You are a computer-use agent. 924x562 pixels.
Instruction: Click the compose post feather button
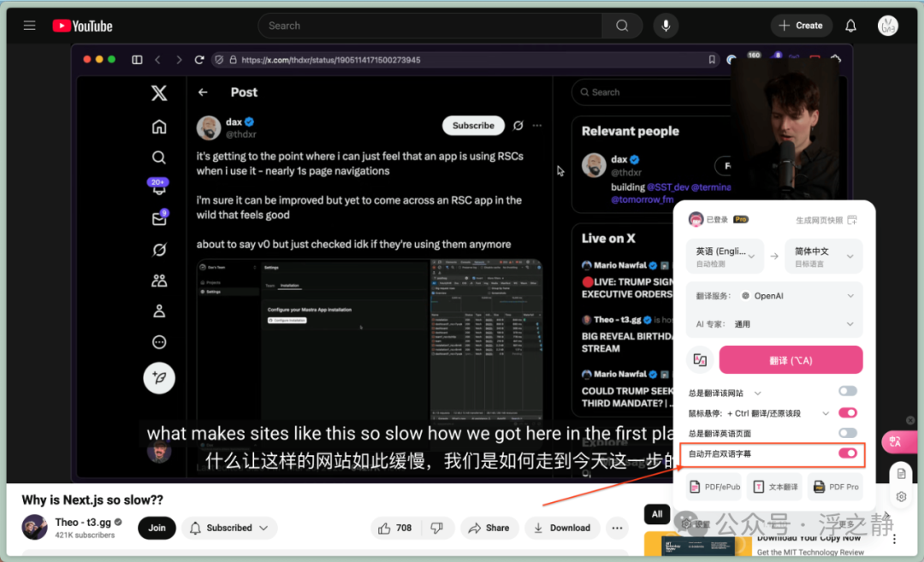point(159,377)
